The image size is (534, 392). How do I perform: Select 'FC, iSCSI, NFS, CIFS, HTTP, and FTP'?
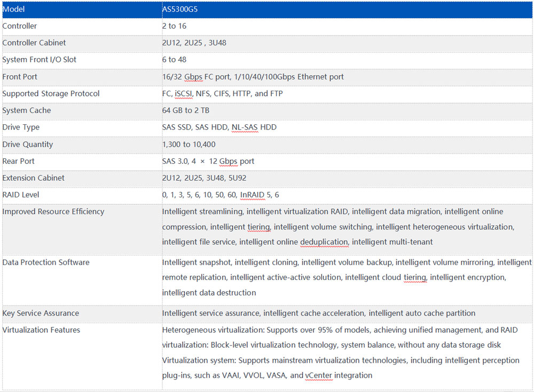pos(222,93)
